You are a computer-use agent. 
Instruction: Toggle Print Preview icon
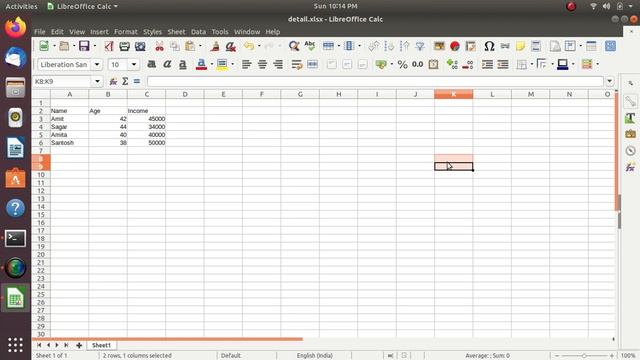140,46
